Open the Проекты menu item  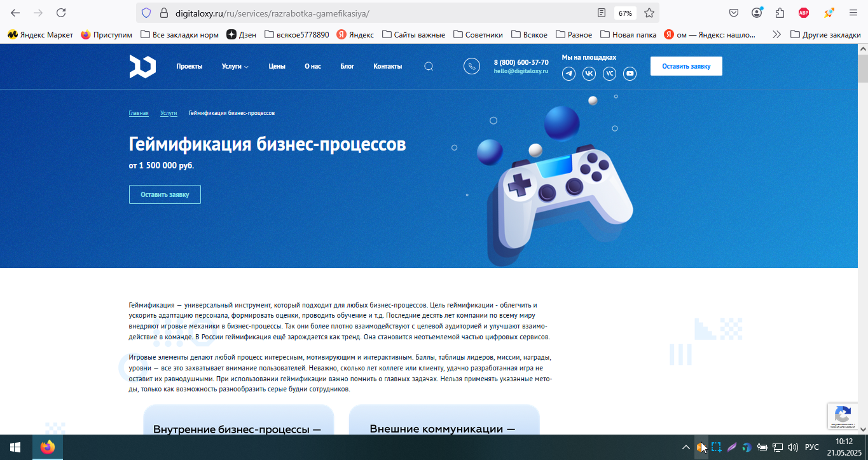coord(189,66)
